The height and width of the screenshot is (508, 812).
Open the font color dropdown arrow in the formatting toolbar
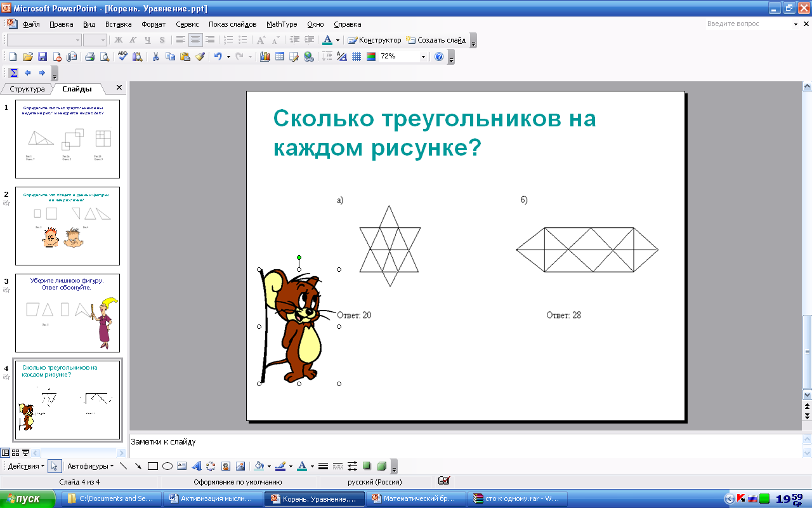[337, 40]
